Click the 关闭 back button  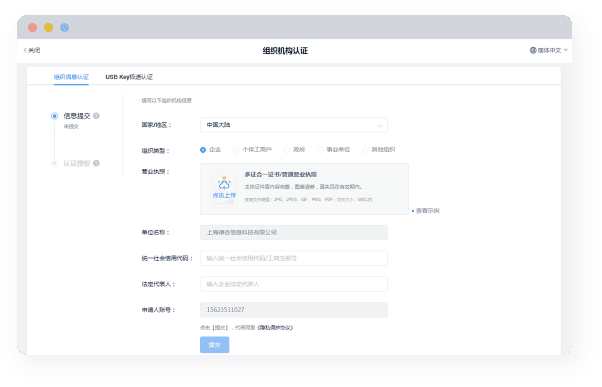32,50
